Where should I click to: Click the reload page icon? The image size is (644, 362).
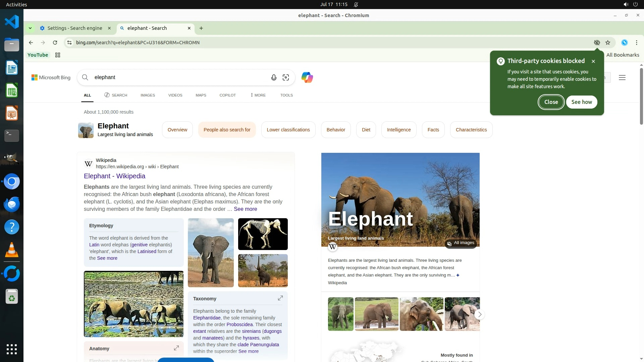[x=55, y=43]
